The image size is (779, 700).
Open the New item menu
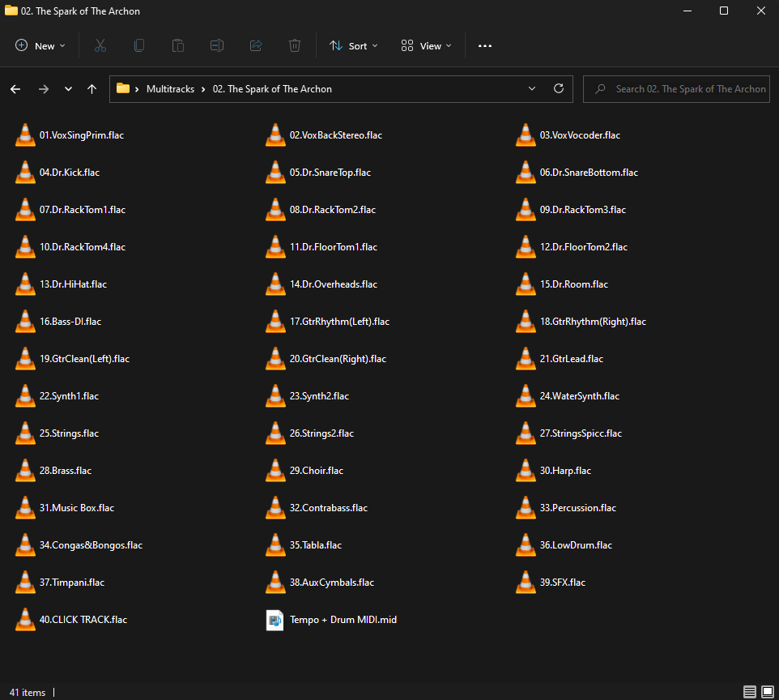tap(39, 45)
